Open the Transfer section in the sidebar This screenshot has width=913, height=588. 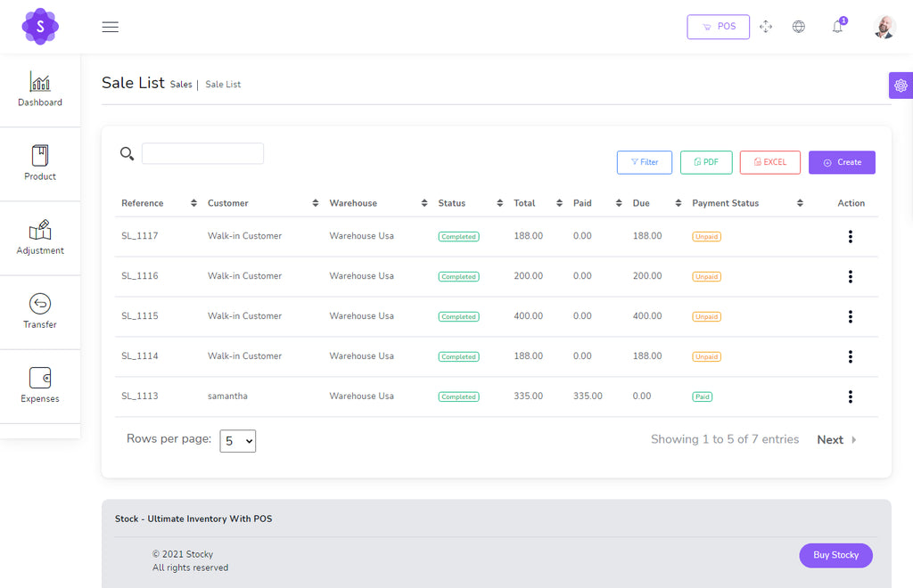pyautogui.click(x=39, y=311)
